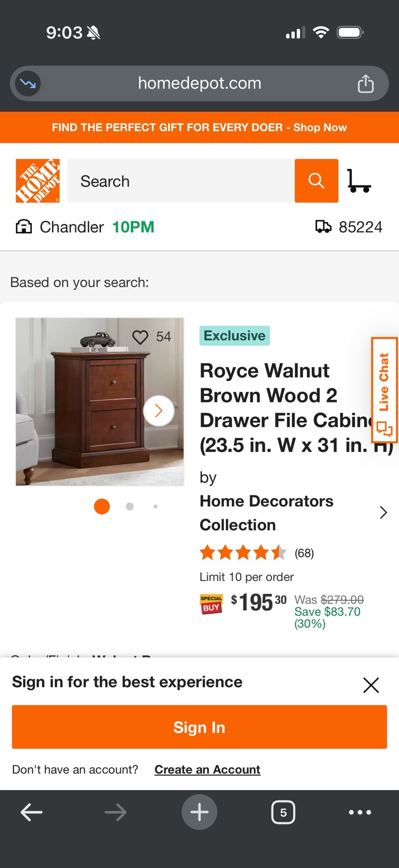Tap the store pickup house icon near Chandler
This screenshot has height=868, width=399.
click(23, 227)
